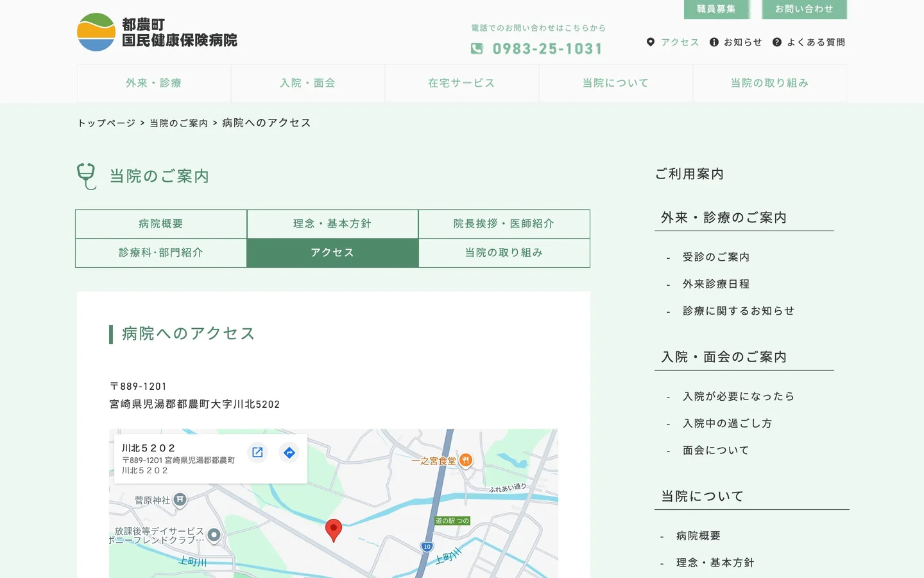Select 診療科・部門紹介 tab
Viewport: 924px width, 578px height.
coord(161,253)
